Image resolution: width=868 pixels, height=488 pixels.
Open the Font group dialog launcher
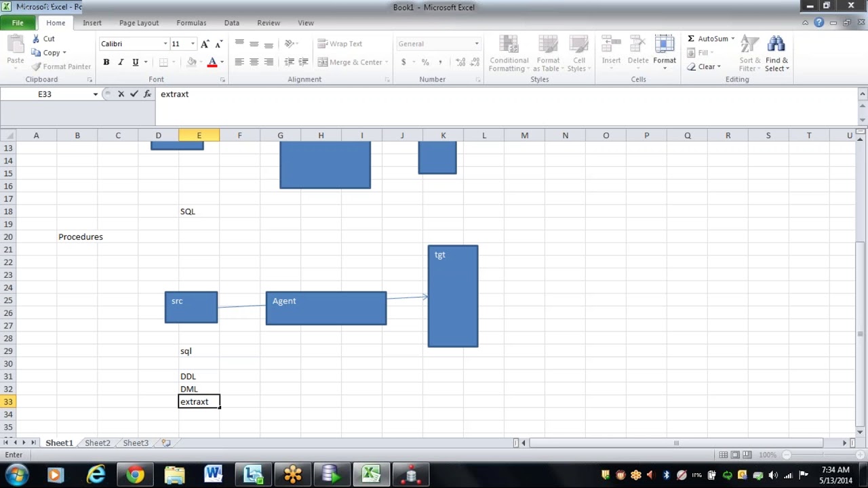click(x=222, y=80)
